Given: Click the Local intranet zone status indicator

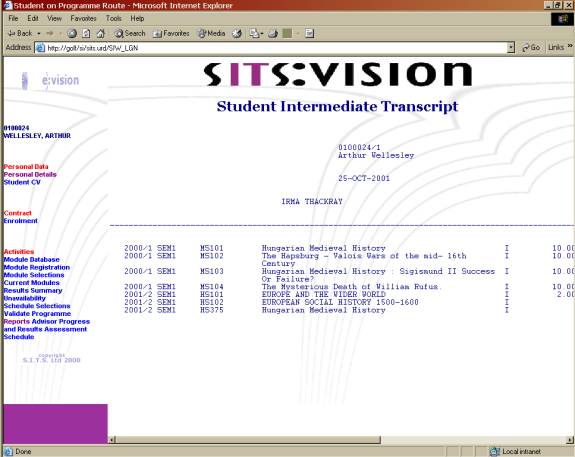Looking at the screenshot, I should [x=516, y=451].
